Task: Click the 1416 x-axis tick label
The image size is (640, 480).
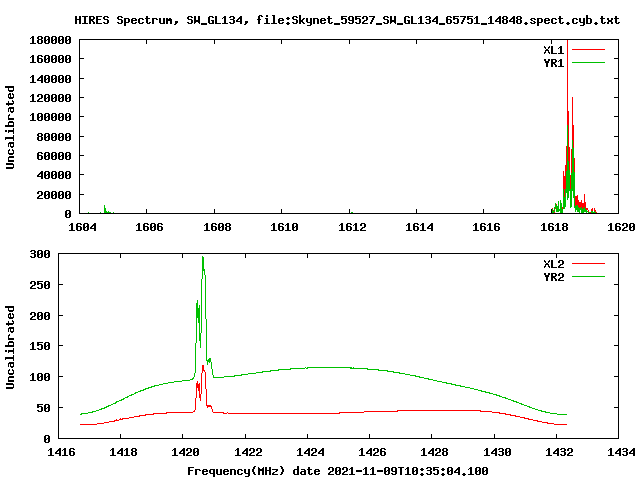Action: click(61, 452)
